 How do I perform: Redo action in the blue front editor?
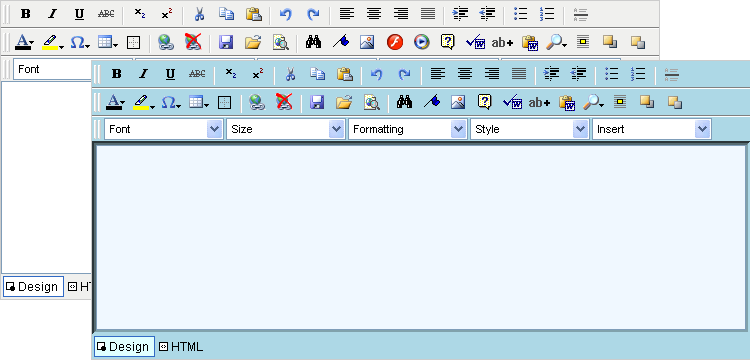[x=404, y=74]
